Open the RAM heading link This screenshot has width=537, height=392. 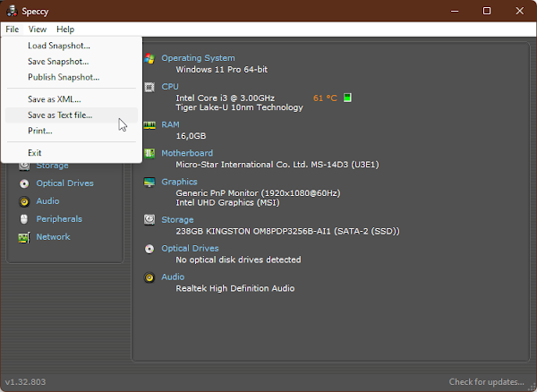[170, 124]
